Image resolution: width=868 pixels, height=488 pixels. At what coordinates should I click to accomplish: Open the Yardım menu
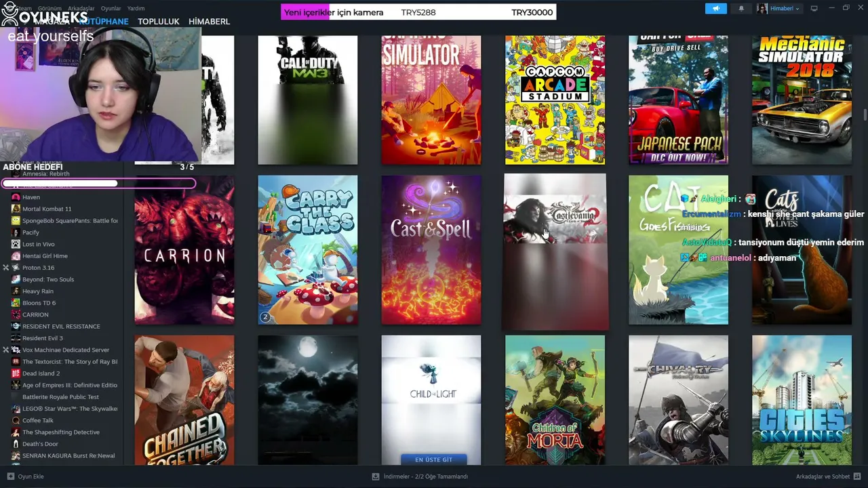(136, 8)
